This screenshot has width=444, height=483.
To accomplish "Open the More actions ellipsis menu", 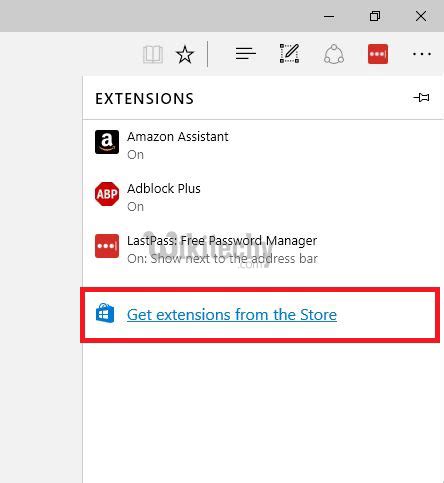I will tap(422, 54).
